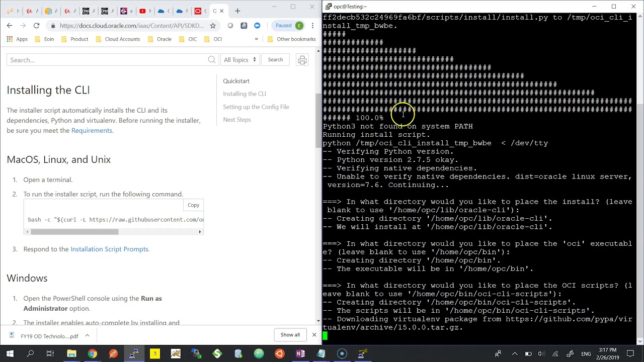The height and width of the screenshot is (362, 644).
Task: Open the puzzle-piece extension next to Zoom
Action: (x=244, y=26)
